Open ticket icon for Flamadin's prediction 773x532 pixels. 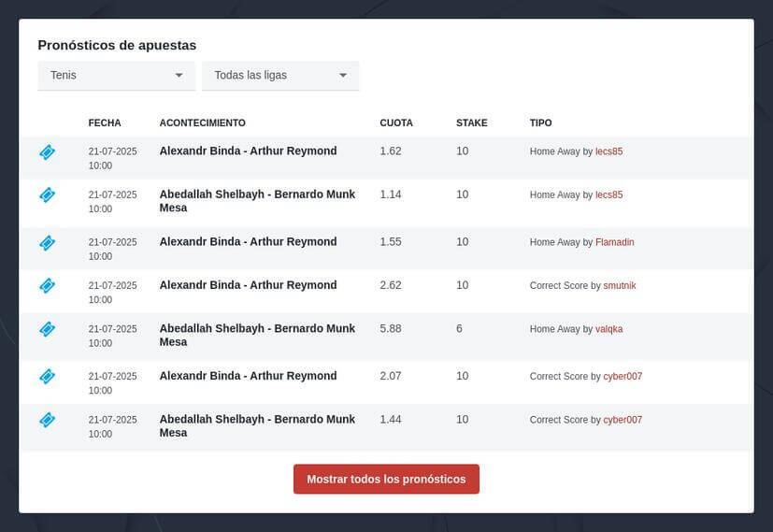click(x=48, y=242)
